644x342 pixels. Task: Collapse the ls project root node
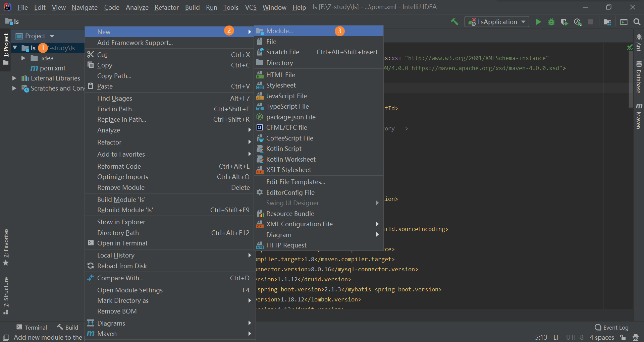15,48
